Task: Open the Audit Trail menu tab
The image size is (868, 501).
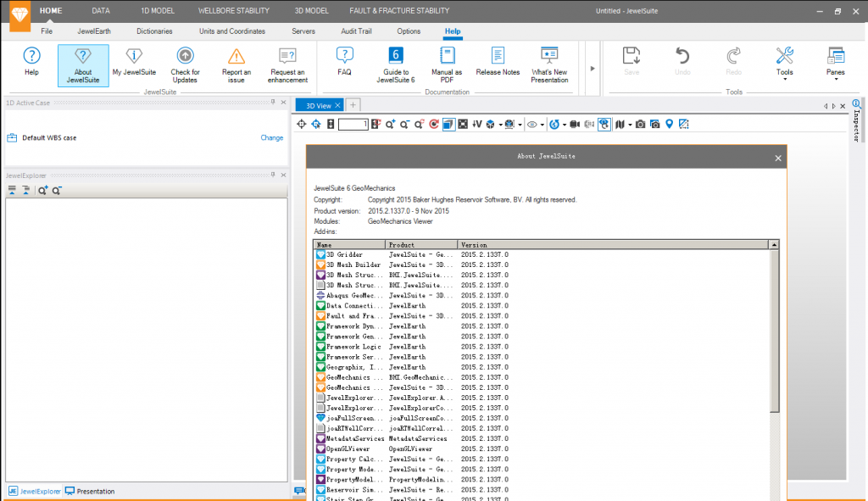Action: coord(356,31)
